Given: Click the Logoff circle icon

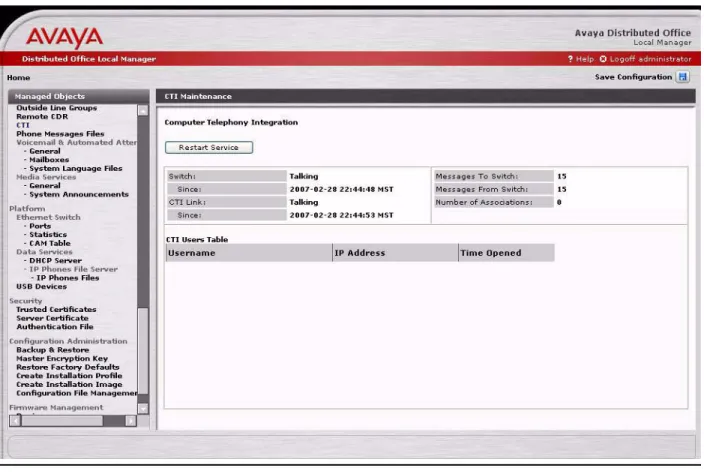Looking at the screenshot, I should pos(603,59).
